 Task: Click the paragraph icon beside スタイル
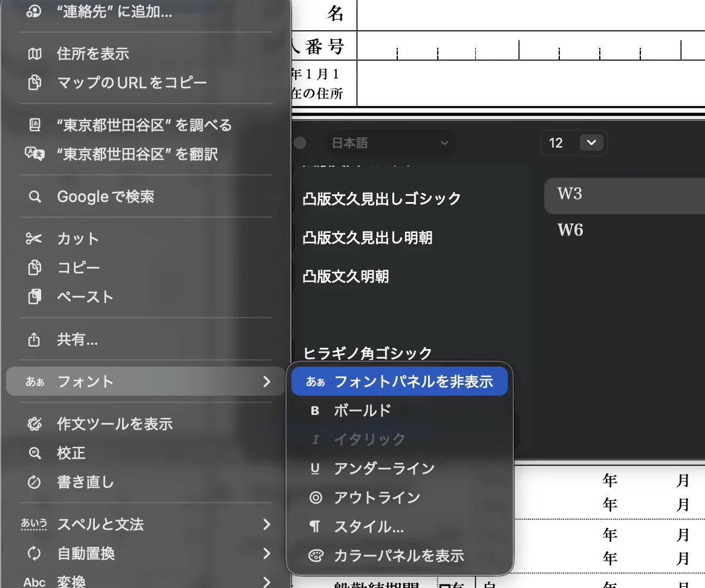point(315,526)
